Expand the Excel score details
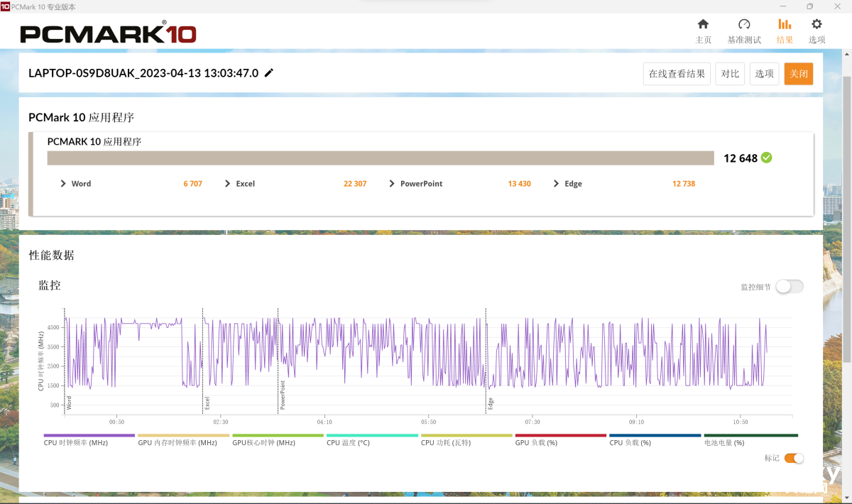This screenshot has width=852, height=504. 228,184
